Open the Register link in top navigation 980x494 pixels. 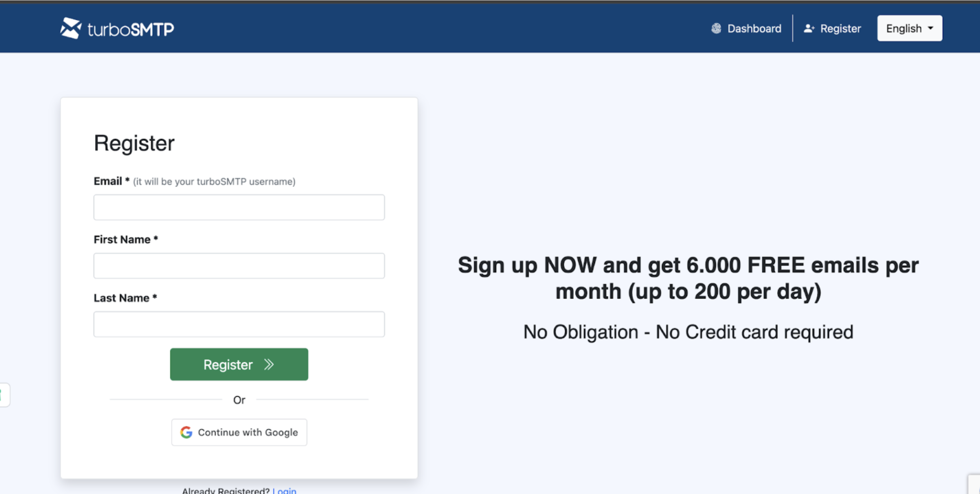(x=840, y=28)
